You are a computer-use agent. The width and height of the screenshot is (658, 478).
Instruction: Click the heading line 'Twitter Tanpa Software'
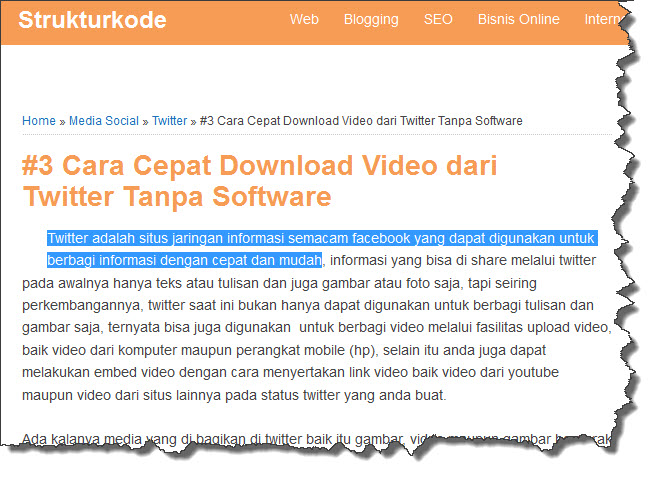coord(177,196)
